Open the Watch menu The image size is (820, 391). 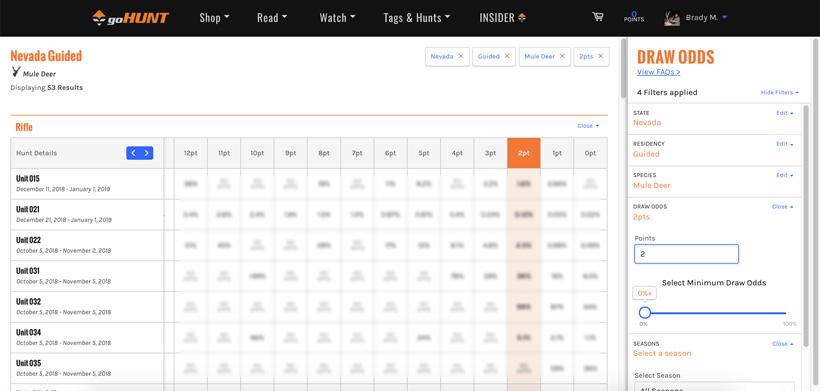[x=337, y=18]
